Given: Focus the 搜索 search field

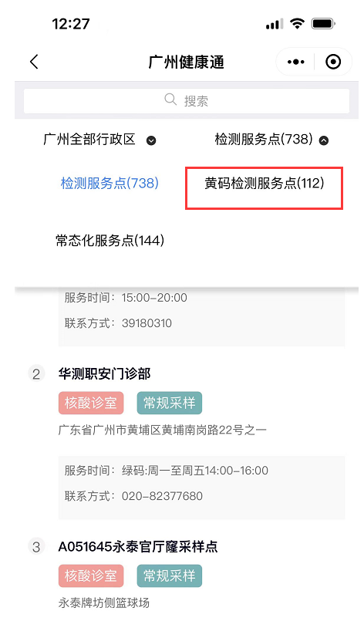Looking at the screenshot, I should click(186, 100).
